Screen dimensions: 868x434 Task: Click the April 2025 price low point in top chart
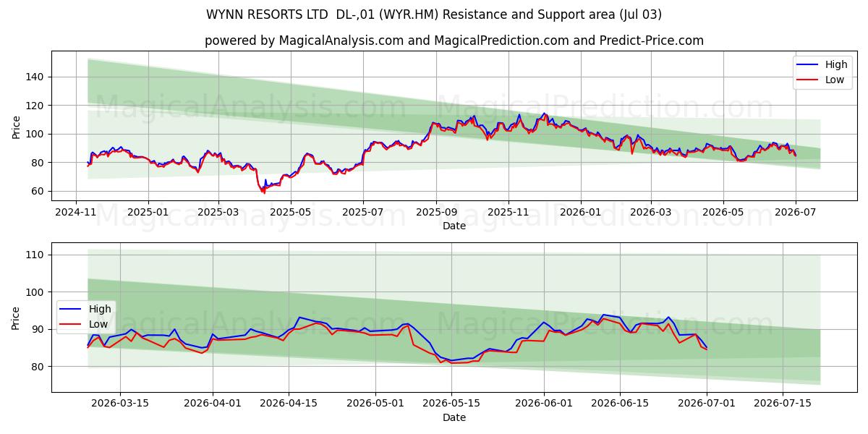point(264,192)
